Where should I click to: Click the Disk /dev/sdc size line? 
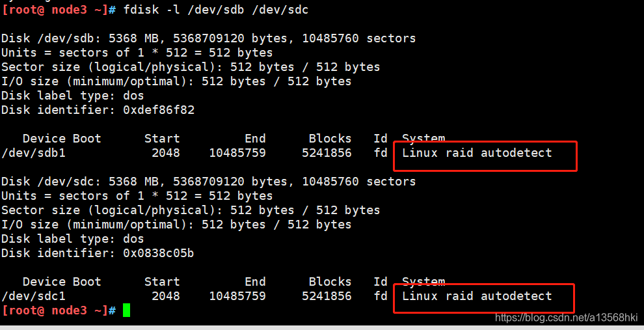[208, 181]
